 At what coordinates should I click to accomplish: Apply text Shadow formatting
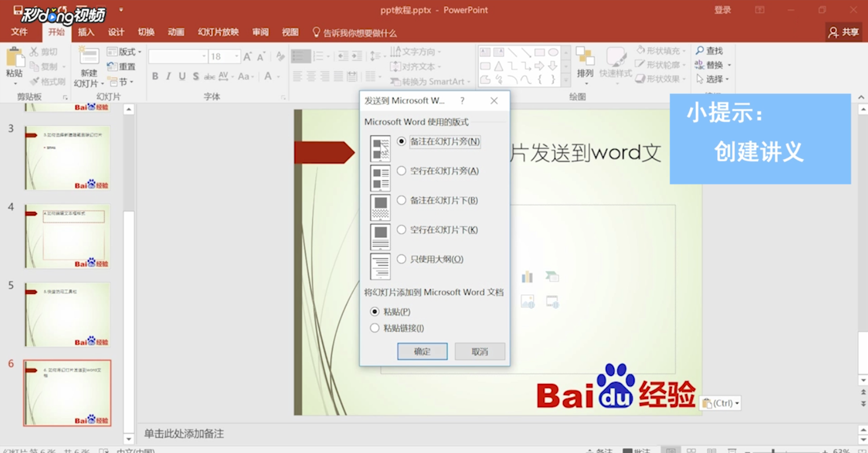[x=195, y=76]
